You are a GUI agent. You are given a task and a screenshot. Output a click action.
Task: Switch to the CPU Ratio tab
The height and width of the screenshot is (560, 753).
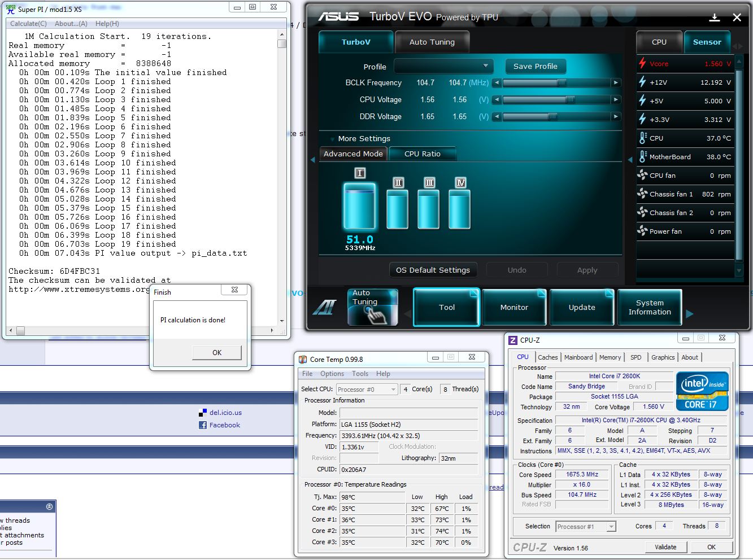click(422, 154)
